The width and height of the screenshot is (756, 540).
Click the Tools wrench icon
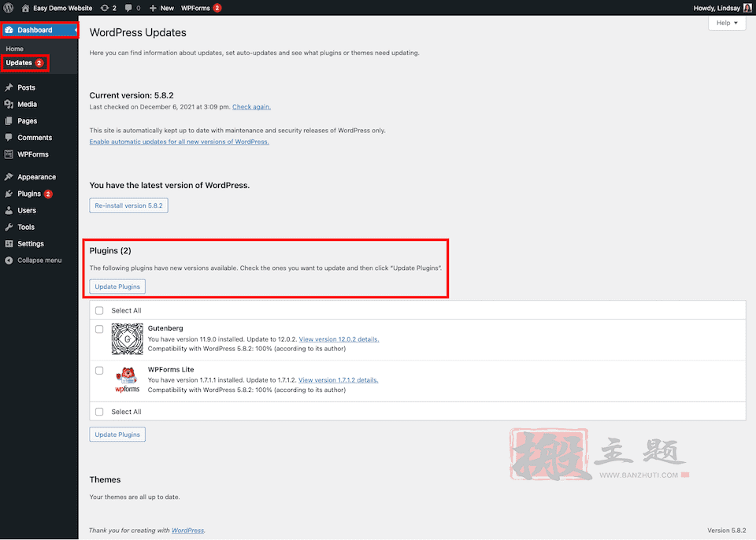9,227
